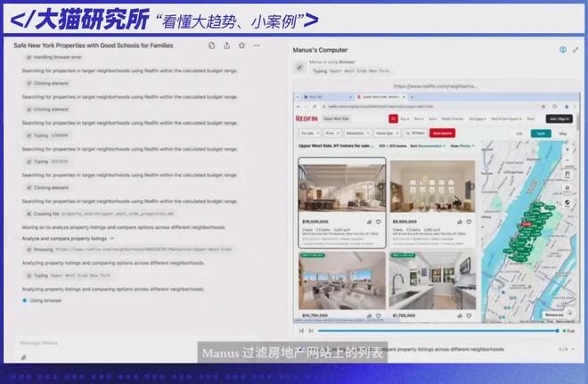Favorite the $1,795,000 listing with its heart

click(x=469, y=315)
